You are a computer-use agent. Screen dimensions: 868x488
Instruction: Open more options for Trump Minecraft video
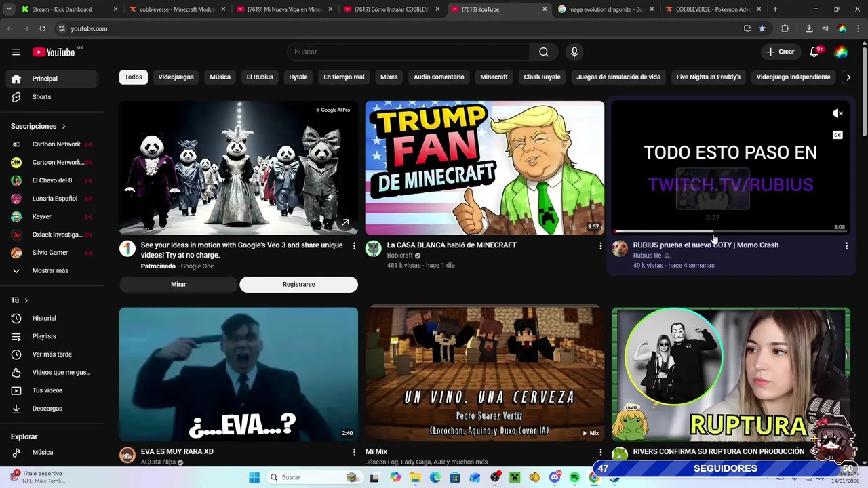point(600,246)
